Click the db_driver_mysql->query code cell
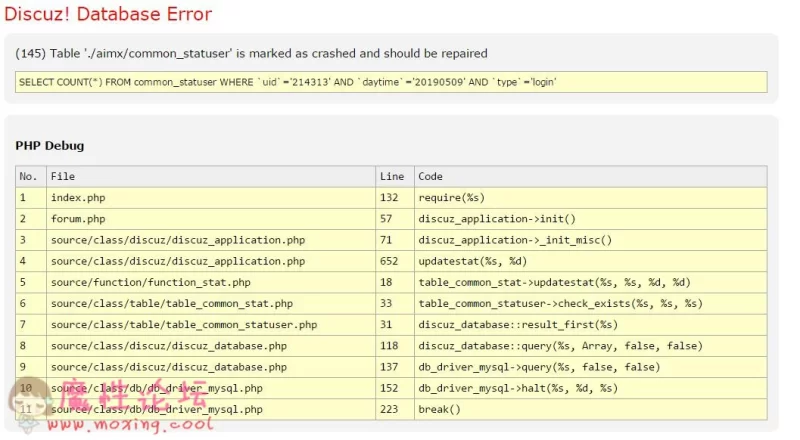Screen dimensions: 800x440 (591, 367)
